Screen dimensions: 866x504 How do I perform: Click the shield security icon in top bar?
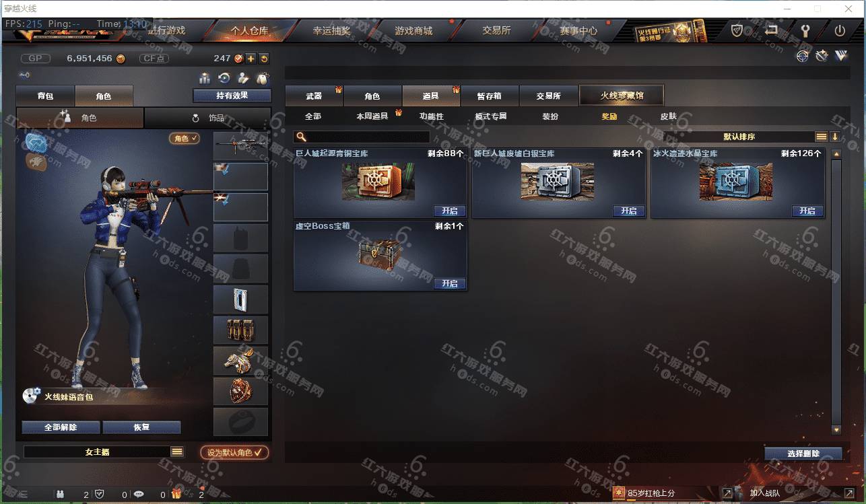[737, 31]
